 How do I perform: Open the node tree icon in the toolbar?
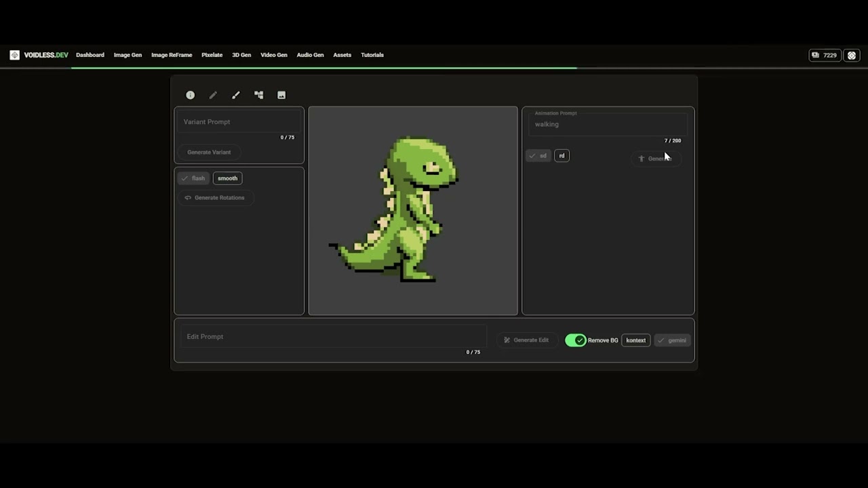coord(258,95)
